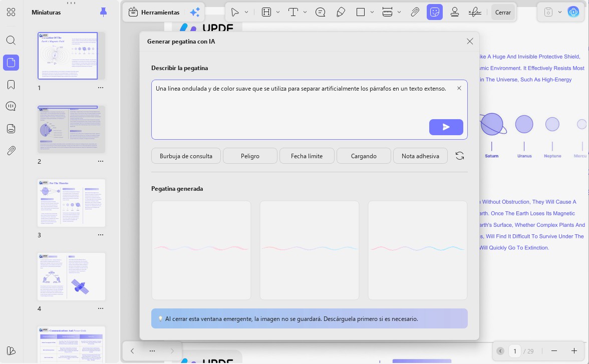Open more options for page 4 thumbnail
Image resolution: width=589 pixels, height=364 pixels.
(x=101, y=308)
